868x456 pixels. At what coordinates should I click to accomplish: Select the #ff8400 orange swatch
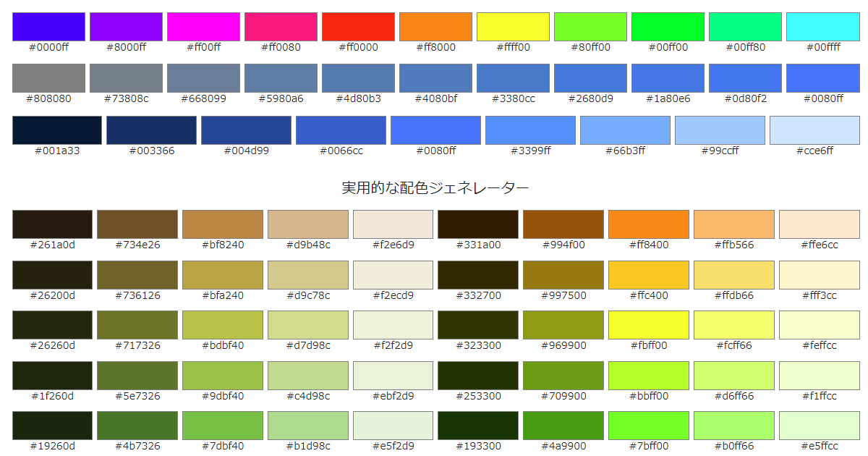tap(648, 224)
